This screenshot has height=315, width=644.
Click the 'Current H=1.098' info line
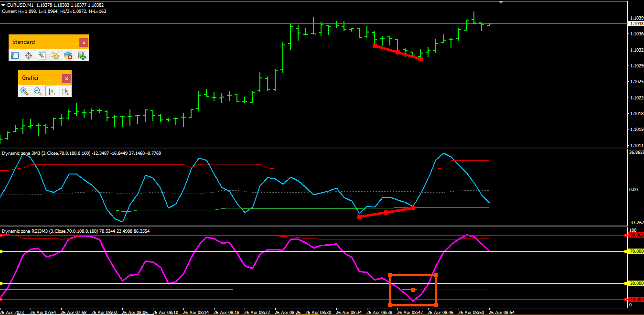pyautogui.click(x=54, y=11)
